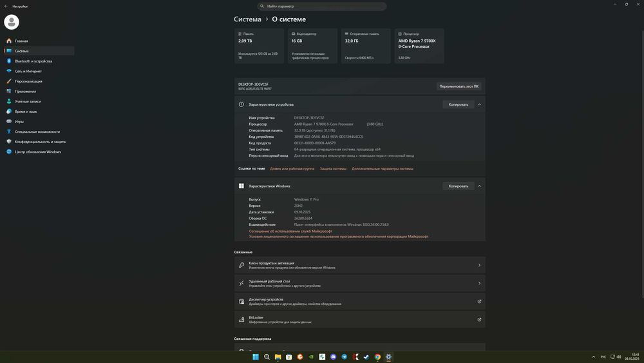The width and height of the screenshot is (644, 363).
Task: Select the Windows 11 Pro edition value
Action: click(307, 199)
